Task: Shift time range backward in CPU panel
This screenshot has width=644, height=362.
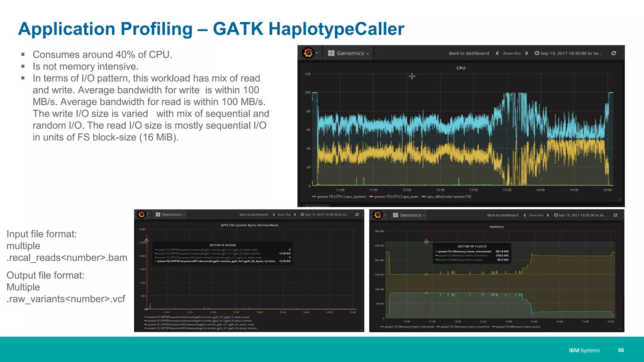Action: (497, 53)
